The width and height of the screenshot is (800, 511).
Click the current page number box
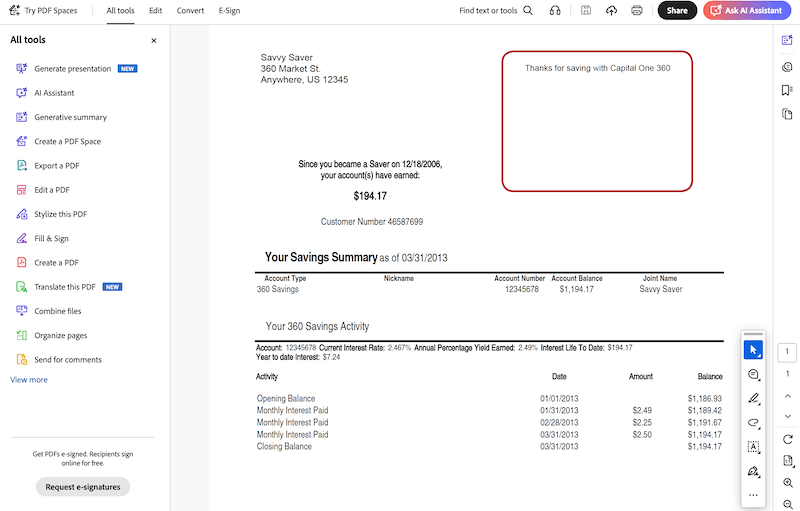click(x=787, y=352)
